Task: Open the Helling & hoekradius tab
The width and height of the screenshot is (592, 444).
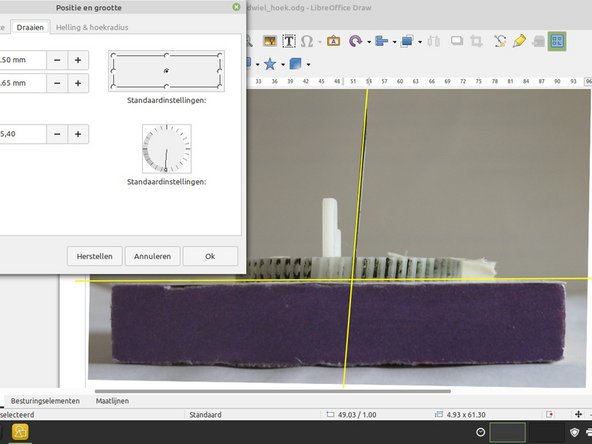Action: (92, 27)
